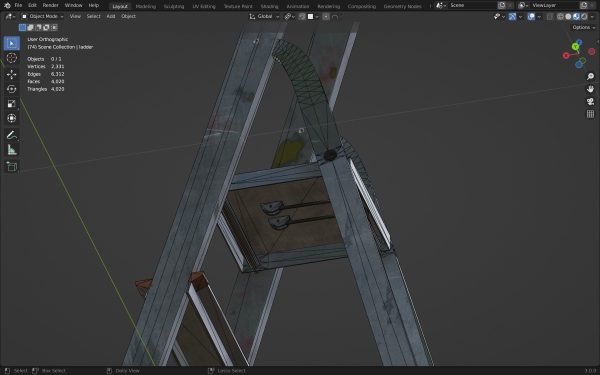
Task: Select the Annotate tool
Action: (11, 135)
